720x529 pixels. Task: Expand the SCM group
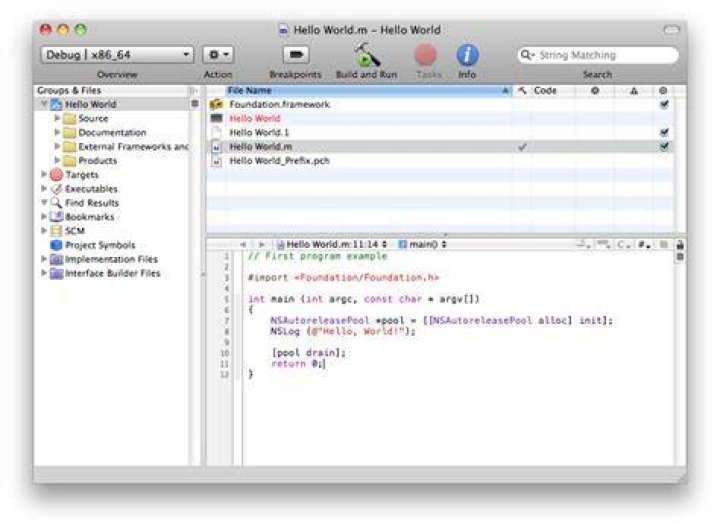(44, 231)
